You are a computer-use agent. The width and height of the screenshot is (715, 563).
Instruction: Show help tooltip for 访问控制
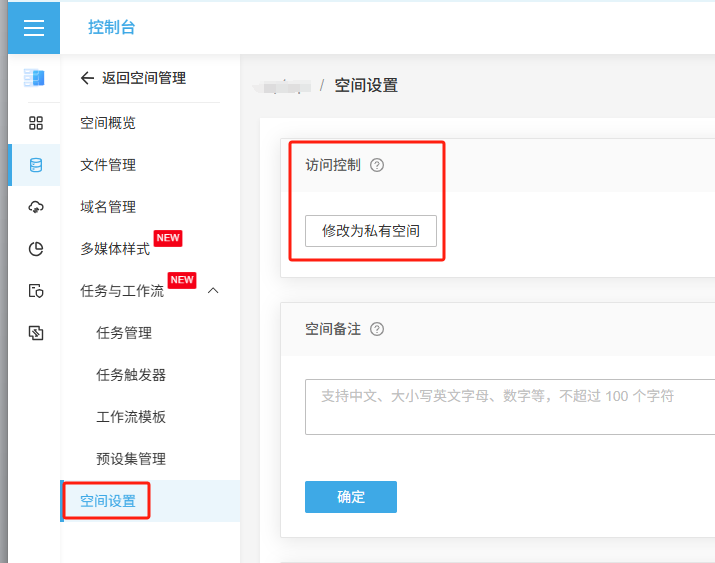[377, 165]
